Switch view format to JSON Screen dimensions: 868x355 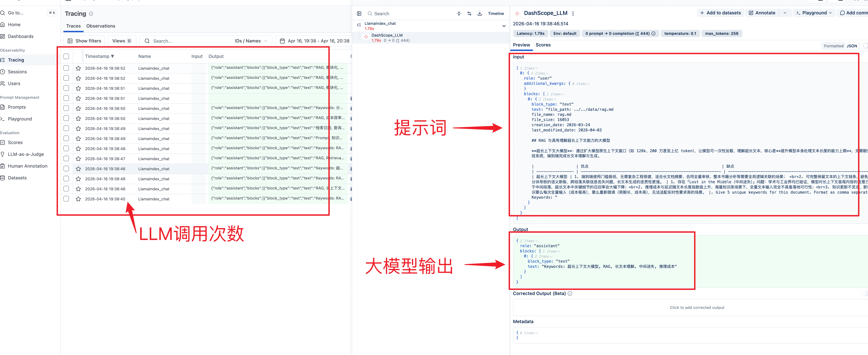[852, 46]
